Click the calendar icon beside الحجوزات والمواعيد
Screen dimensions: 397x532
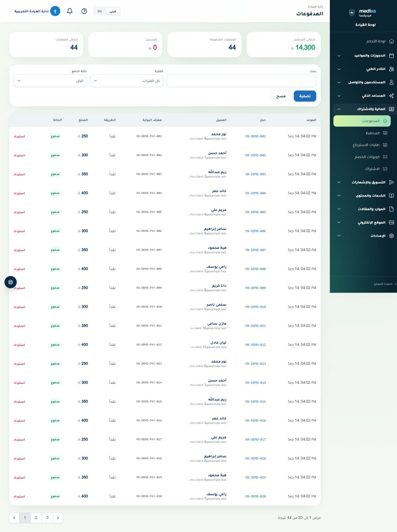[x=391, y=55]
